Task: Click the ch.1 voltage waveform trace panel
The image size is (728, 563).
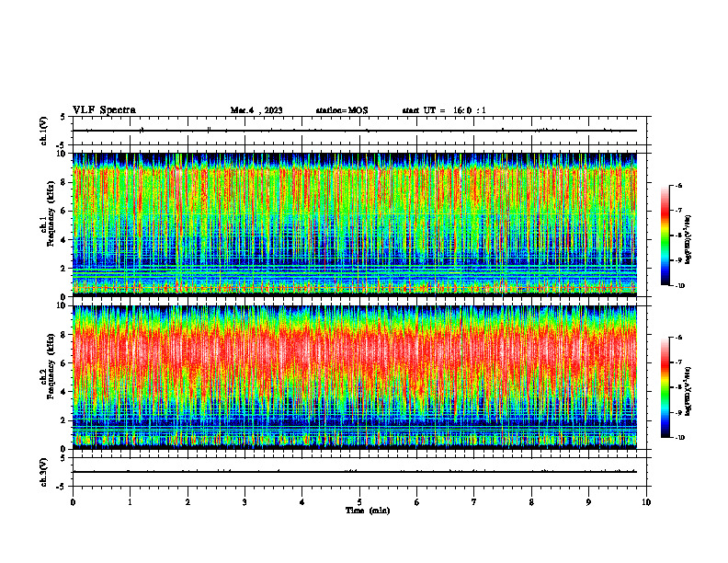Action: (x=359, y=131)
